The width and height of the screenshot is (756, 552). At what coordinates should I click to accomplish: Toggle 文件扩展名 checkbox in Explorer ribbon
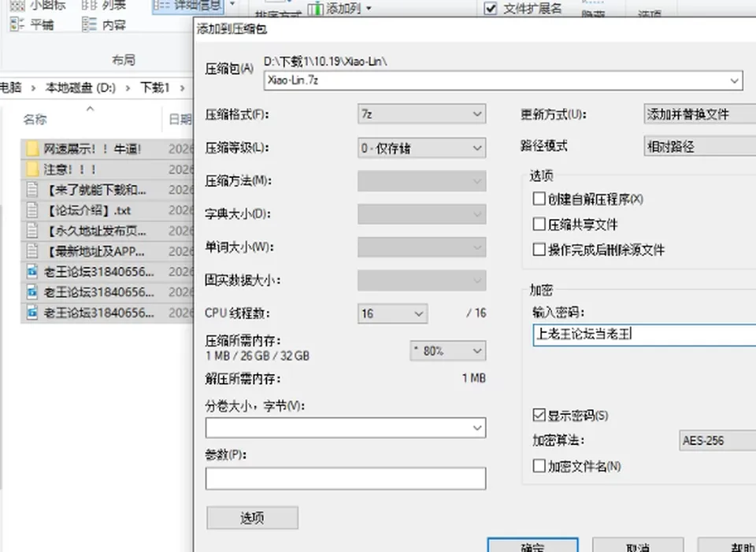tap(491, 8)
